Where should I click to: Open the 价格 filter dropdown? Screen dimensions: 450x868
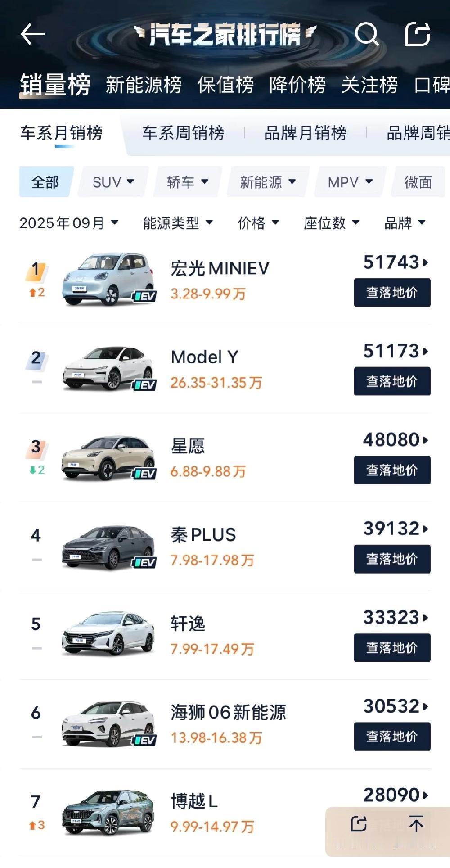tap(258, 223)
